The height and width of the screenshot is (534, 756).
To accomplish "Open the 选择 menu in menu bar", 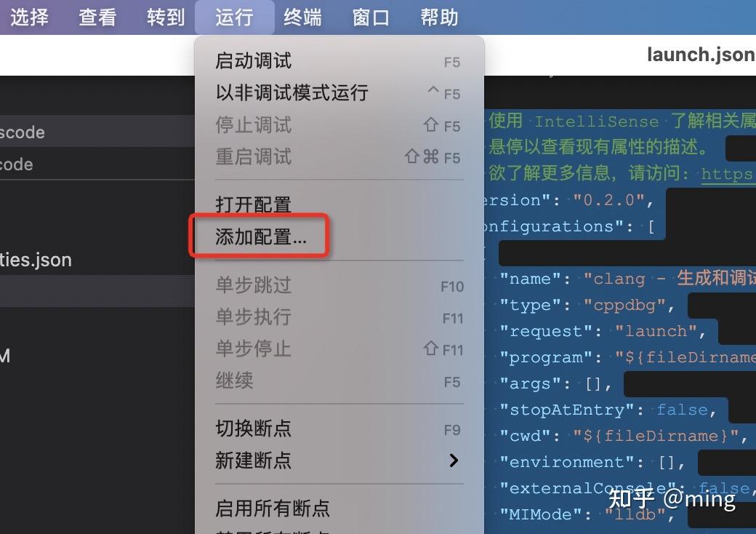I will pyautogui.click(x=29, y=17).
